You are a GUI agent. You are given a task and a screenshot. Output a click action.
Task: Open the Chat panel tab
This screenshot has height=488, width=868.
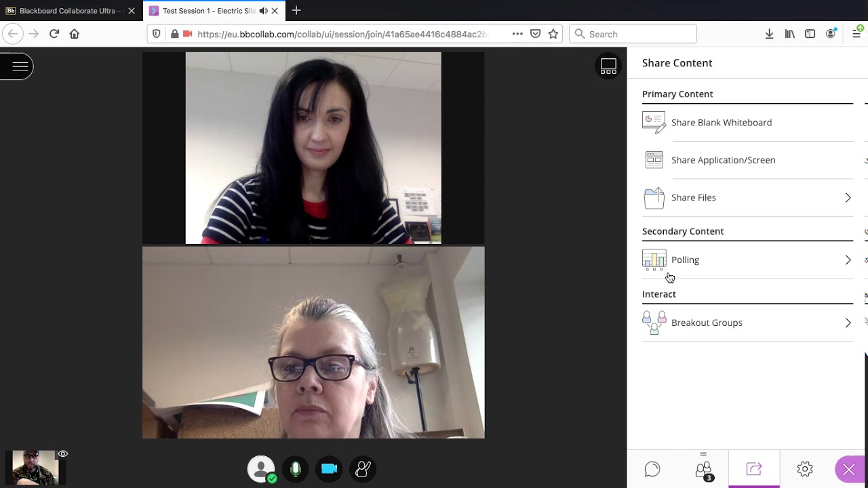coord(652,468)
